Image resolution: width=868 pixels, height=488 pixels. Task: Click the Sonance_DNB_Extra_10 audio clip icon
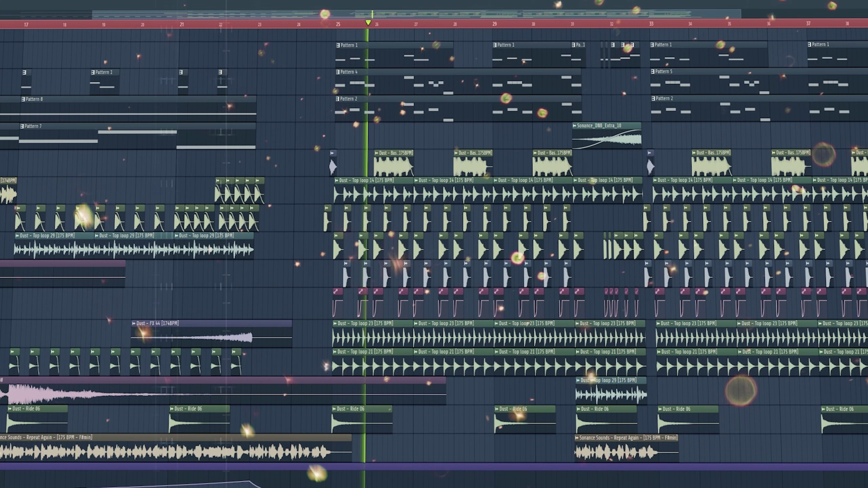574,126
